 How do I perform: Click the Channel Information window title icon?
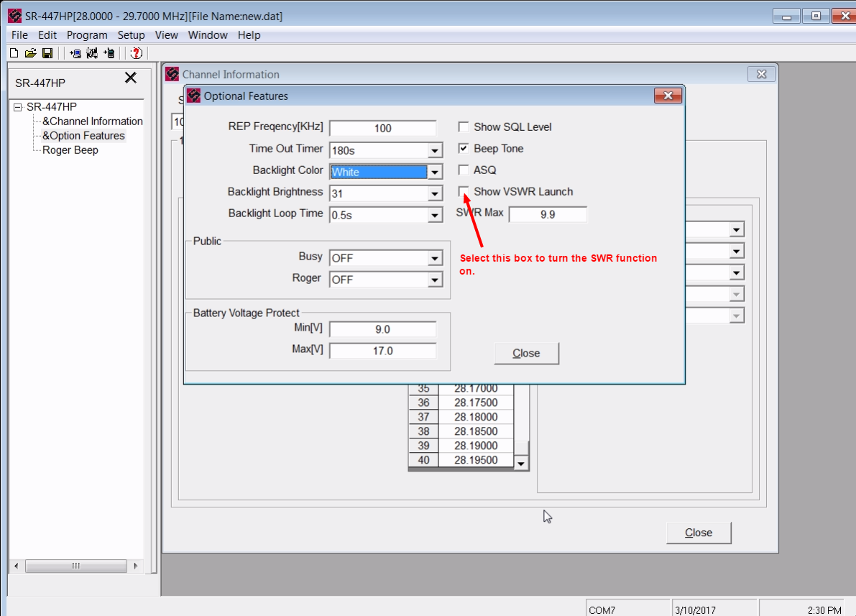click(172, 74)
